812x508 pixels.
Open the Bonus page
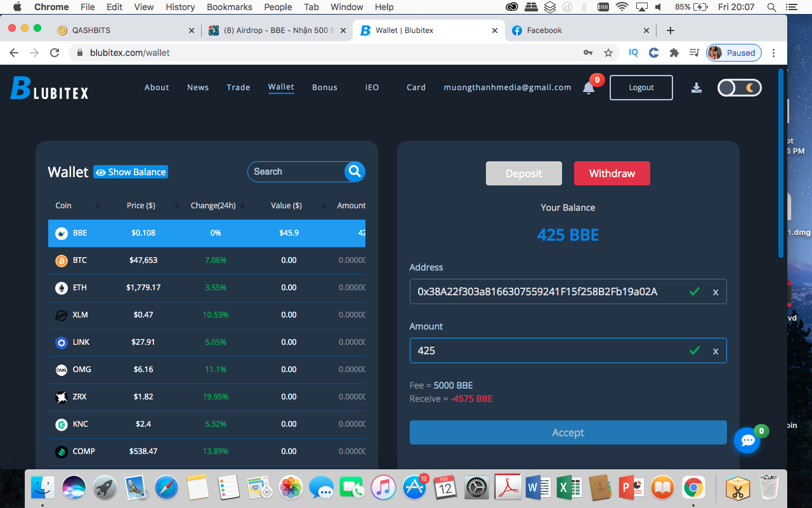(325, 88)
